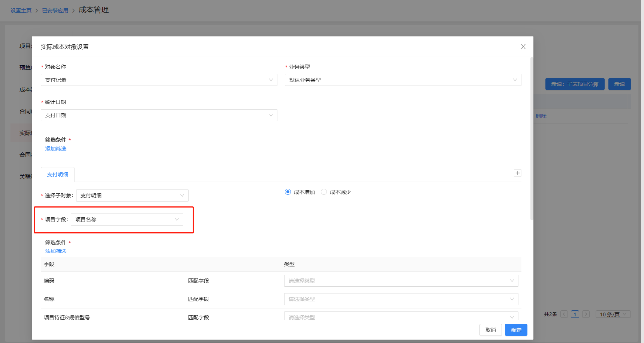Click 新建：子表项目分摊 button in background
Screen dimensions: 644x343
tap(575, 84)
